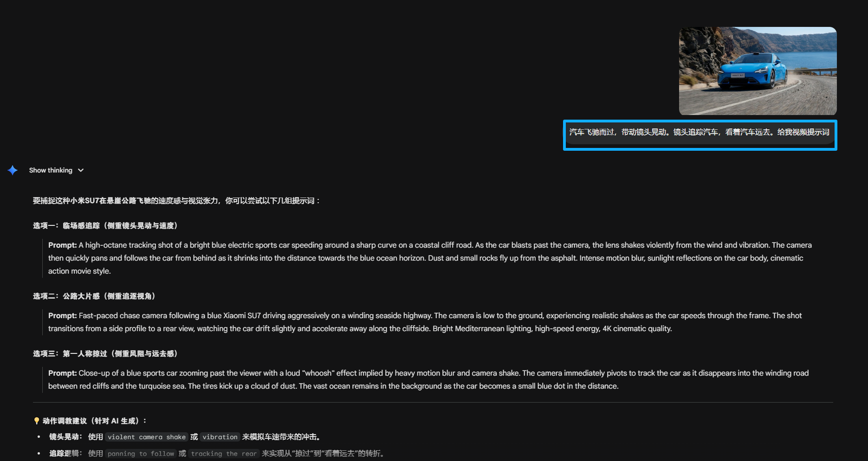This screenshot has width=868, height=461.
Task: Open the blue car image thumbnail
Action: (758, 71)
